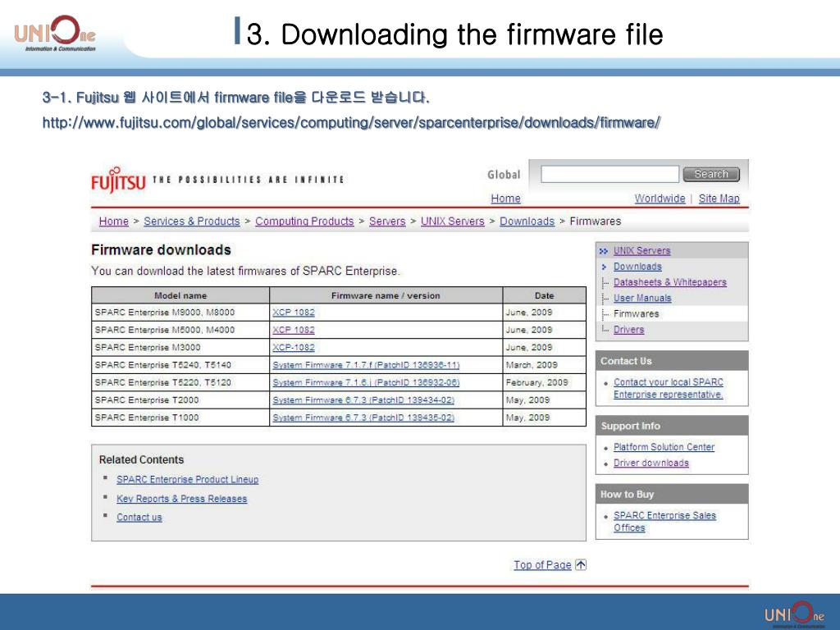Open System Firmware 6.7.3 for T2000

(363, 400)
